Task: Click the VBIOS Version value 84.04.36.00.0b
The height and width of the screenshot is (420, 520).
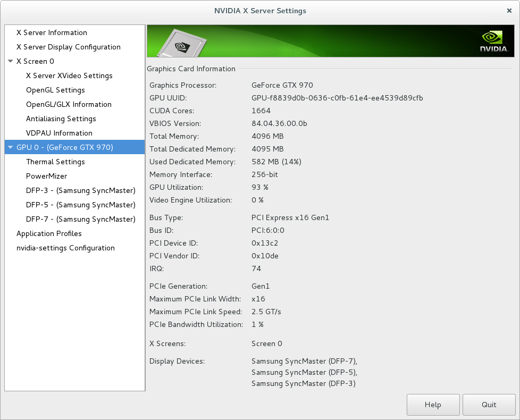Action: coord(279,124)
